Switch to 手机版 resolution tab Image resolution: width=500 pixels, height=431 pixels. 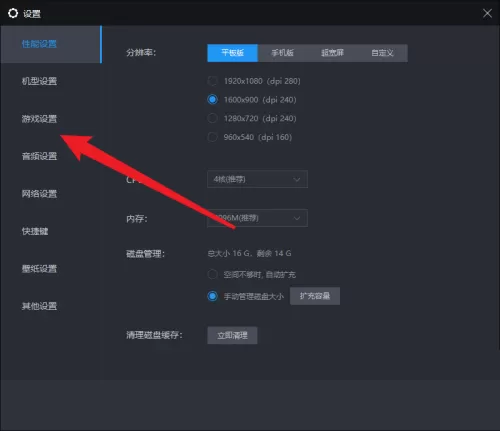[282, 53]
